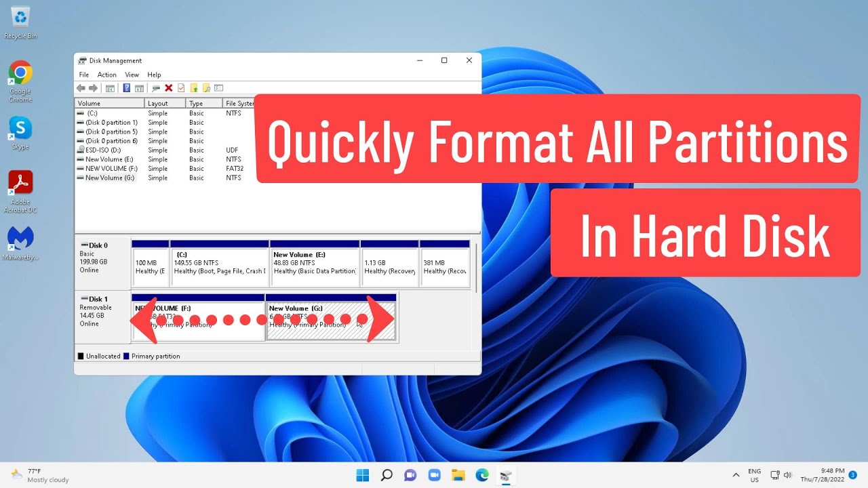Image resolution: width=868 pixels, height=488 pixels.
Task: Sort by the File System column header
Action: pos(239,104)
